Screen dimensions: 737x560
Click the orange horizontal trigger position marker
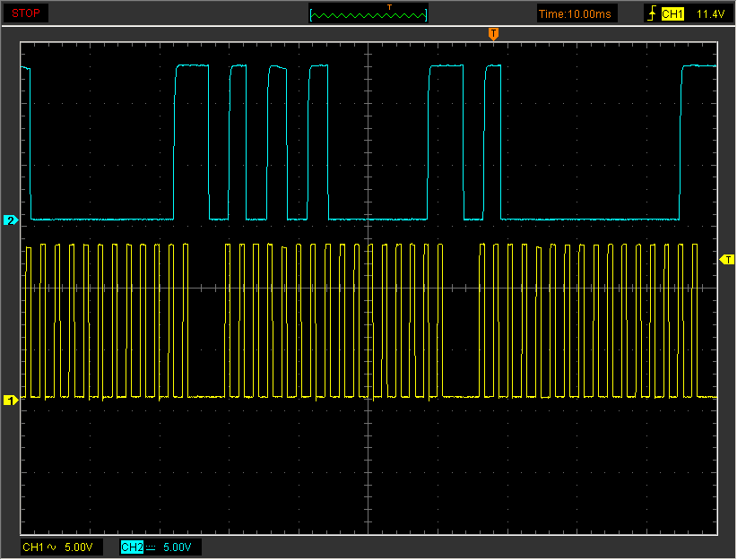492,34
